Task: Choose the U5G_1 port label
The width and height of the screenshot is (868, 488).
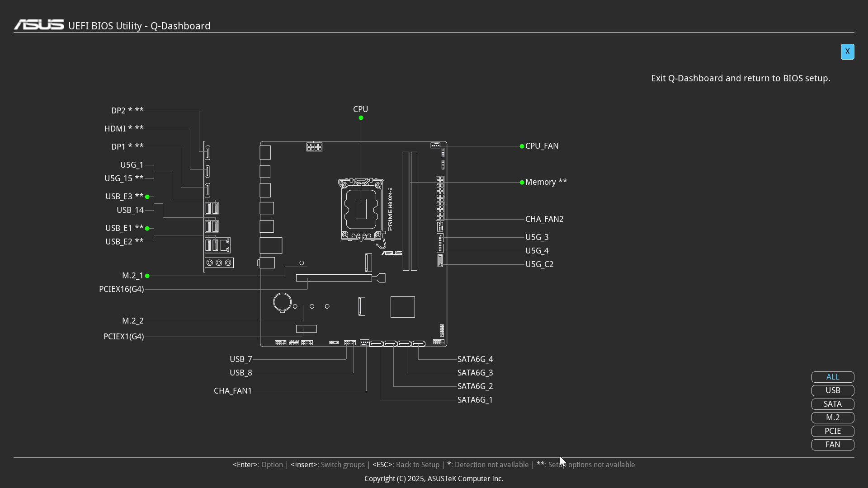Action: pyautogui.click(x=132, y=165)
